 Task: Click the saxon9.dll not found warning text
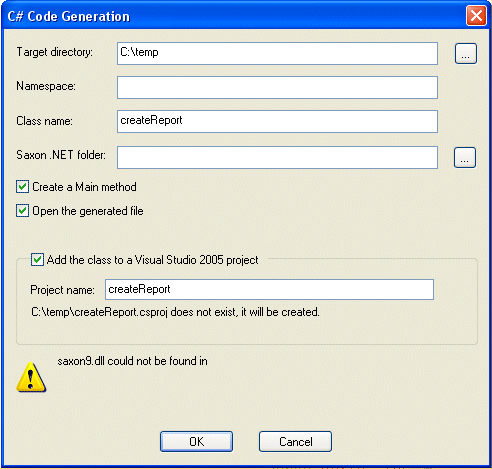pos(132,361)
